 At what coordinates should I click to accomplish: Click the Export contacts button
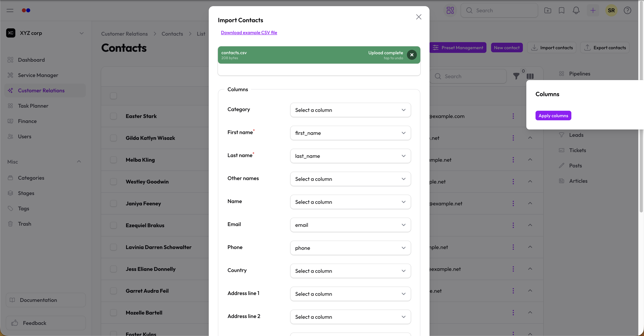605,48
